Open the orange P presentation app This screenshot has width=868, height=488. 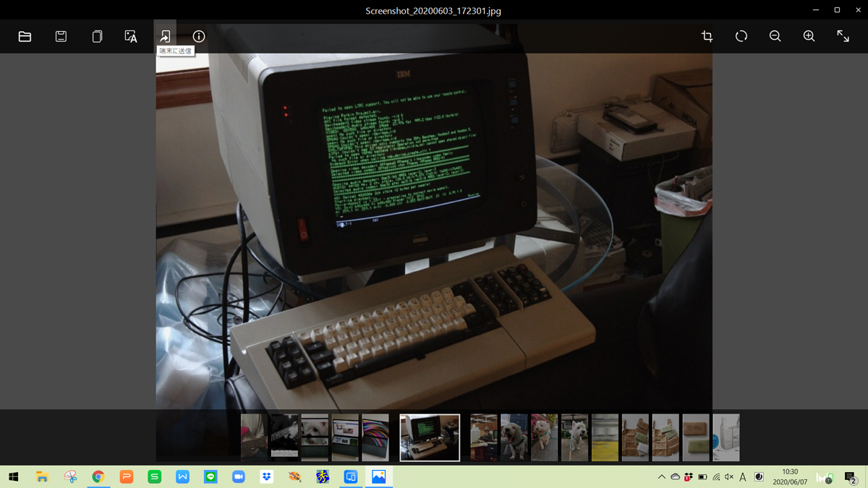tap(127, 476)
